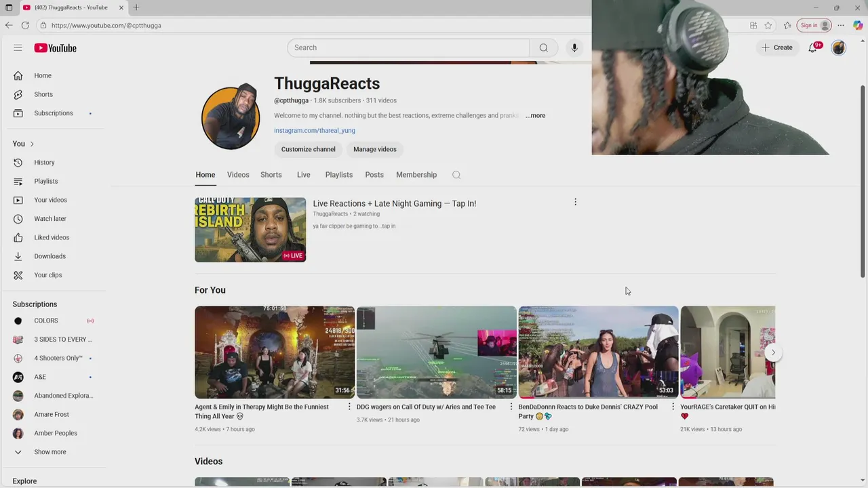Open the browser tab actions menu
Screen dimensions: 868x488
pos(9,7)
